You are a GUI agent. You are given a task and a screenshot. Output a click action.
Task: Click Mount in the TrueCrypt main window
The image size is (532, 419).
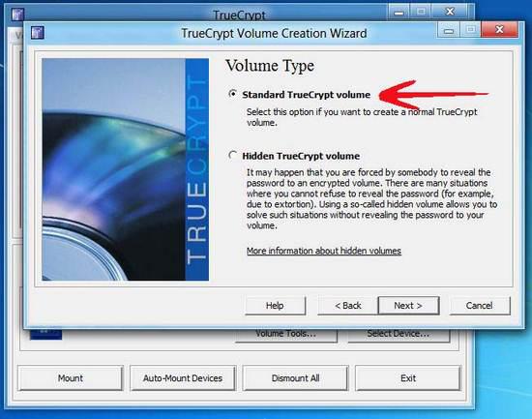coord(71,378)
